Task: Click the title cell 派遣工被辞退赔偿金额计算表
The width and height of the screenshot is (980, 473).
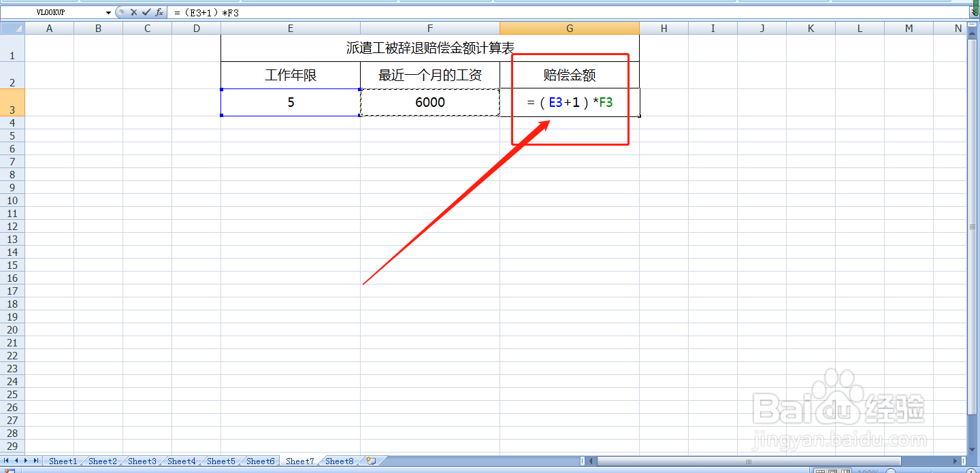Action: 430,48
